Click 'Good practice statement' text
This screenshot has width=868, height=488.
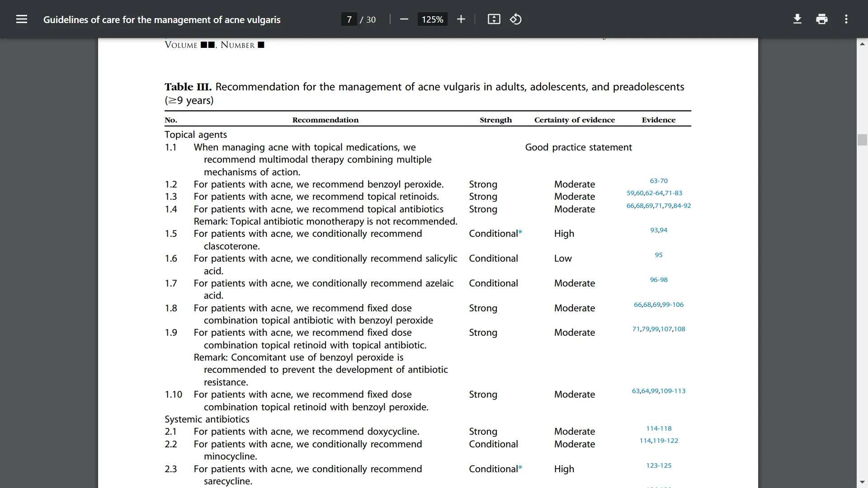[x=578, y=147]
